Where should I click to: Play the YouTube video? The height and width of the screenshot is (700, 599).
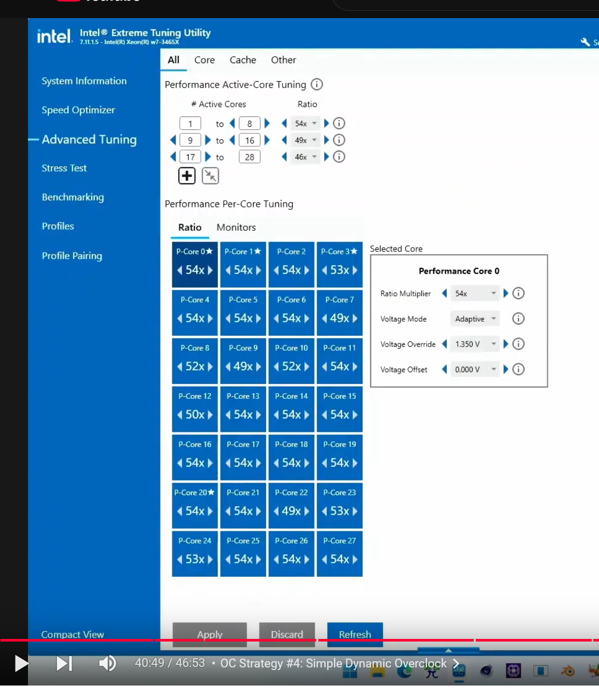[21, 663]
